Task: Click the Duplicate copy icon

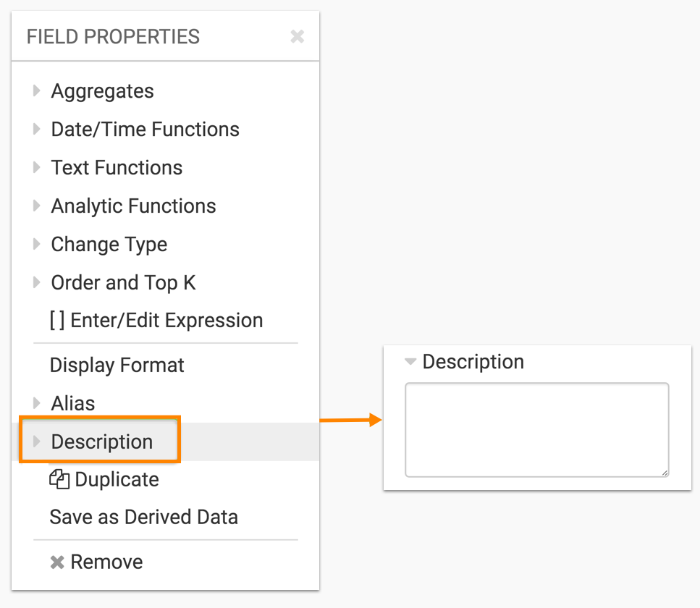Action: coord(59,480)
